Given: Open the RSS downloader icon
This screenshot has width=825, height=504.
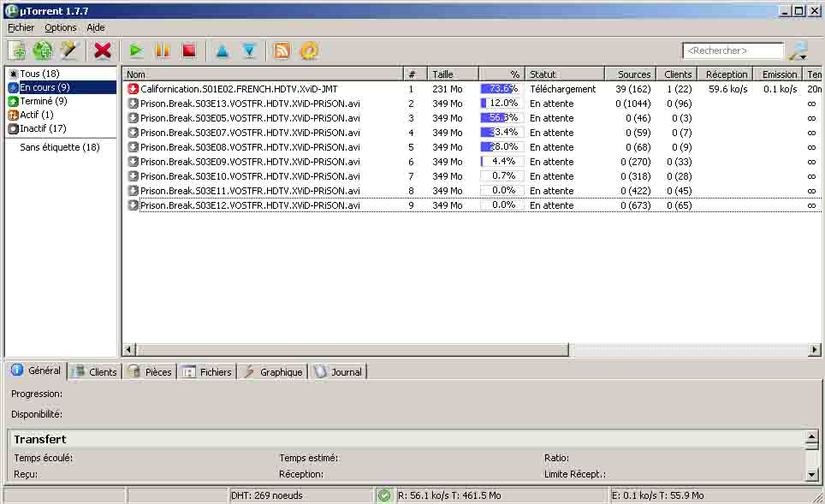Looking at the screenshot, I should point(282,50).
